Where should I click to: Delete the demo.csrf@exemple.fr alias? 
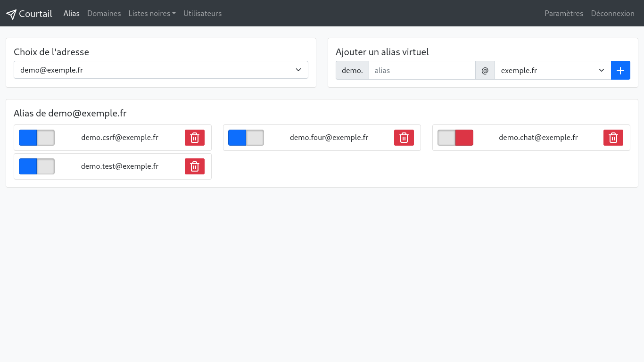coord(195,138)
